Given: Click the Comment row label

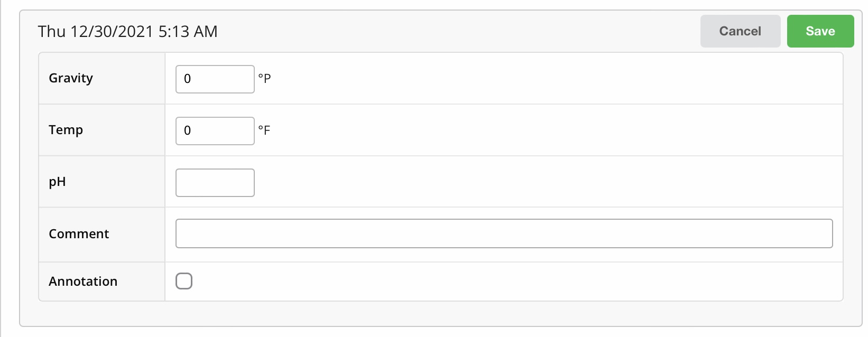Looking at the screenshot, I should (79, 234).
